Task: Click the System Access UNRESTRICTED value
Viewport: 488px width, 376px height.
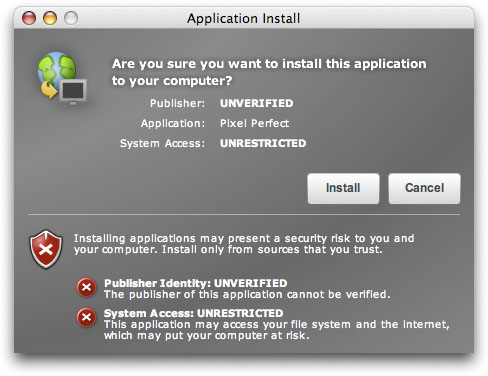Action: 263,143
